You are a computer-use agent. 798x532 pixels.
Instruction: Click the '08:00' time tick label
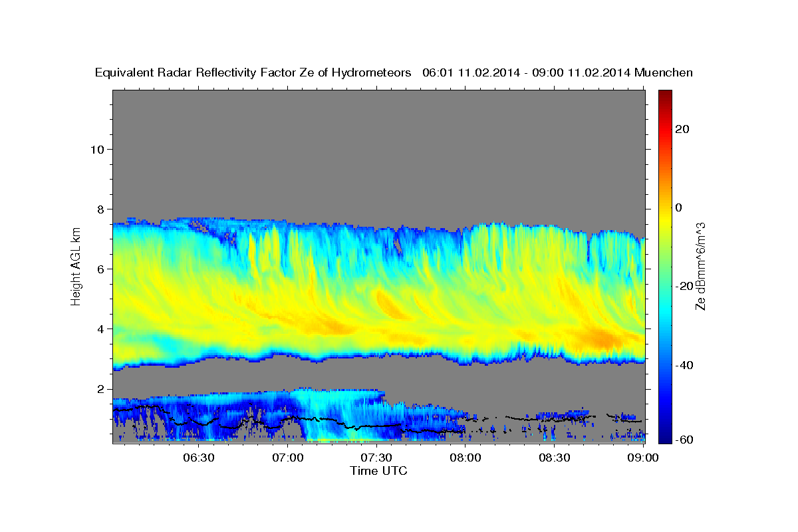point(465,458)
